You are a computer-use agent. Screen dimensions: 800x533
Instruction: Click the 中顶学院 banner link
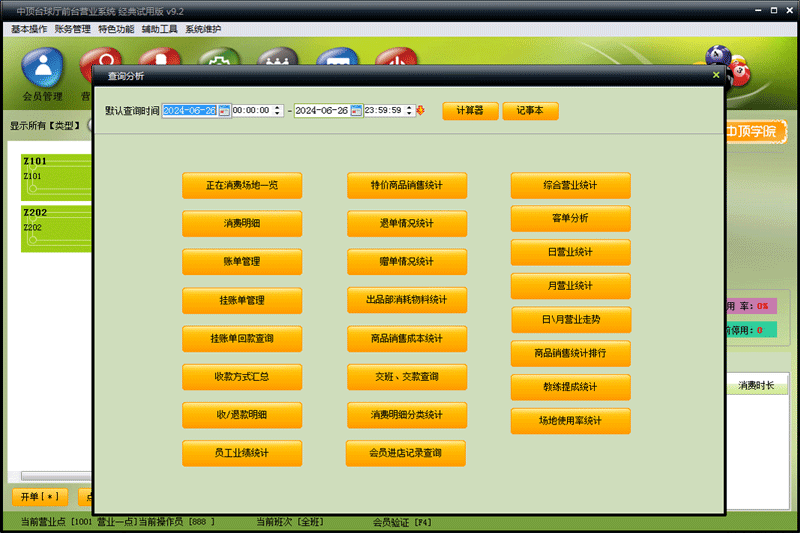click(x=755, y=132)
